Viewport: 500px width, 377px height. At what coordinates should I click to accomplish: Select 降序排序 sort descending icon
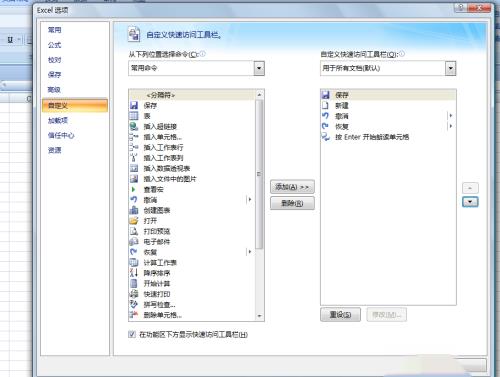[x=134, y=273]
